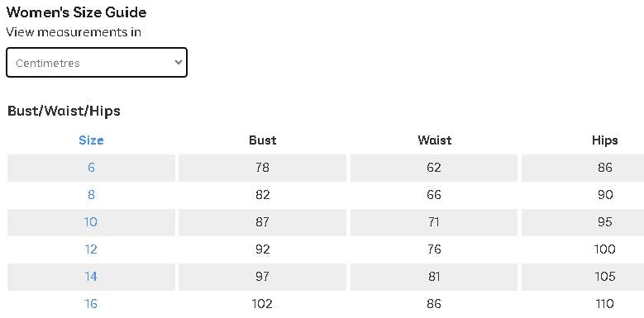Screen dimensions: 644x318
Task: Select size 8 link
Action: [91, 194]
